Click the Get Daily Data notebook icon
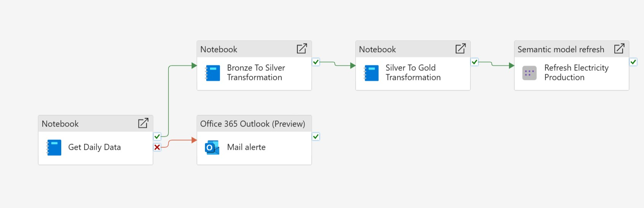Screen dimensions: 644x208 click(54, 147)
